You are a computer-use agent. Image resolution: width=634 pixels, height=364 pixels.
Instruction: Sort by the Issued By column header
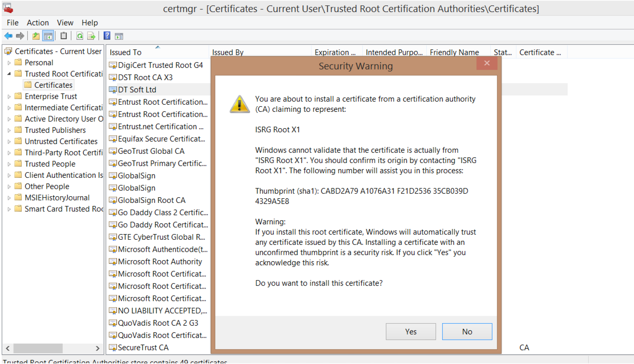click(x=260, y=52)
